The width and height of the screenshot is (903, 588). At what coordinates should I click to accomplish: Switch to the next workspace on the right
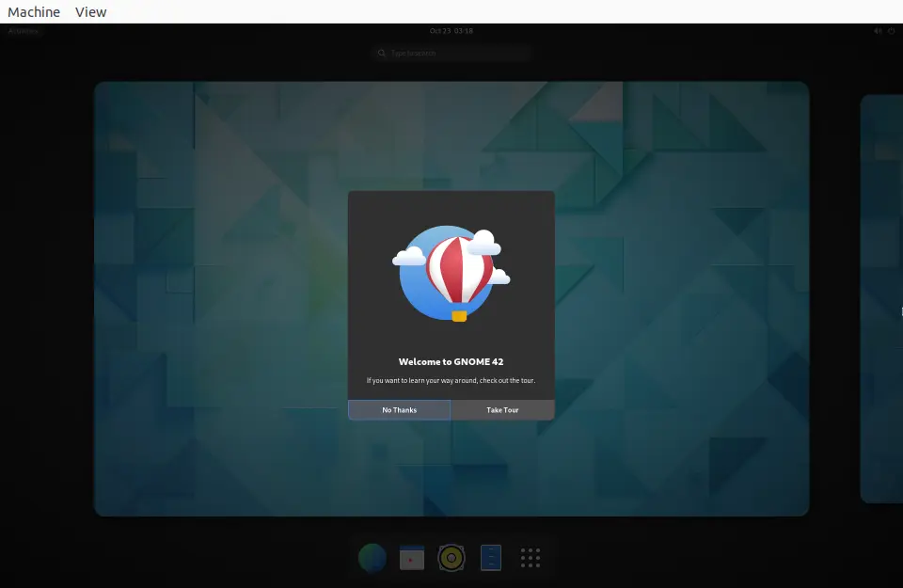(881, 298)
